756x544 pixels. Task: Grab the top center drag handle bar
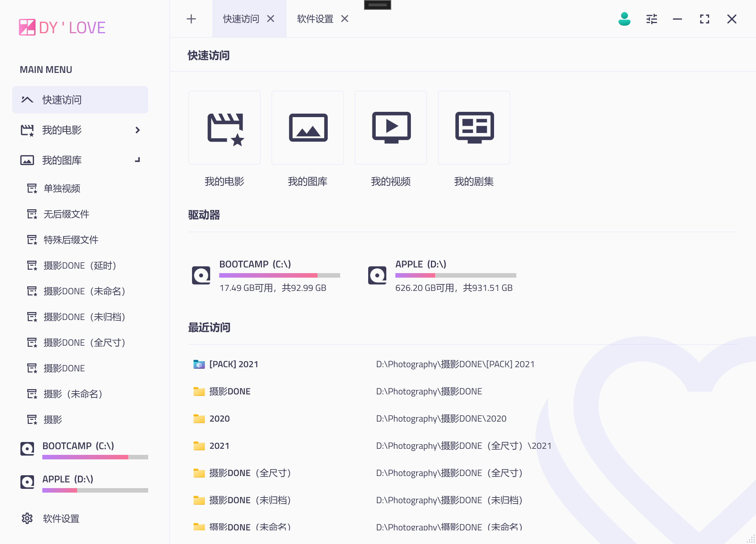pyautogui.click(x=378, y=5)
